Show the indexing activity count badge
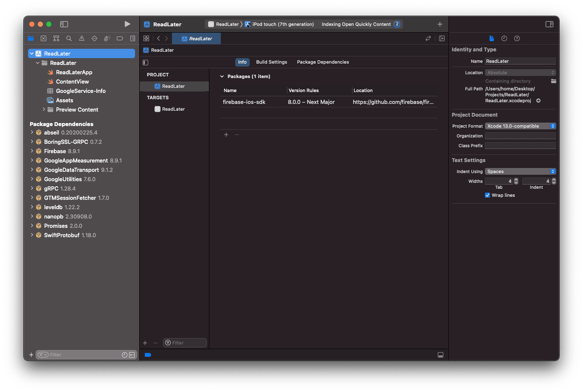The height and width of the screenshot is (392, 583). tap(397, 24)
